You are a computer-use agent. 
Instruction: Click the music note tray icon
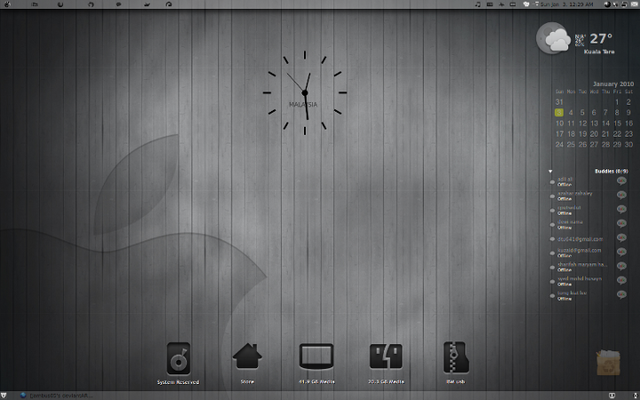click(478, 4)
